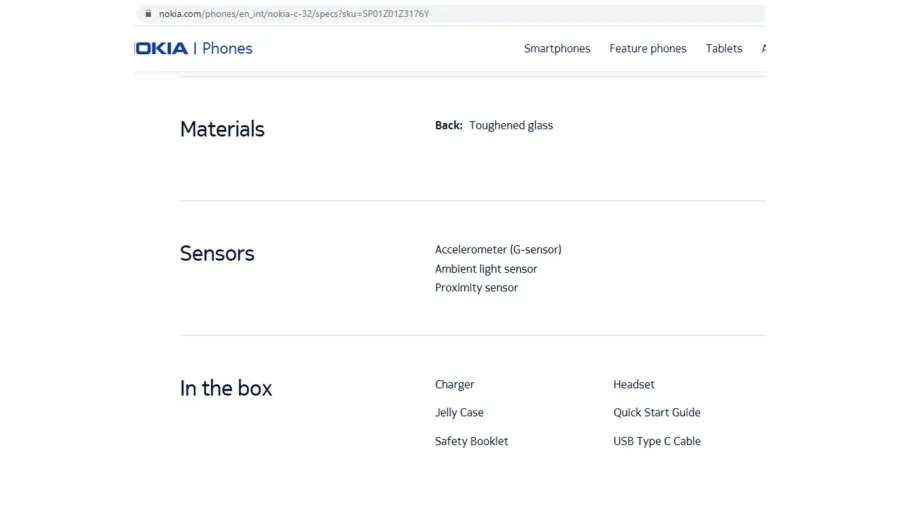Click the Headset item
Image resolution: width=900 pixels, height=506 pixels.
coord(634,384)
